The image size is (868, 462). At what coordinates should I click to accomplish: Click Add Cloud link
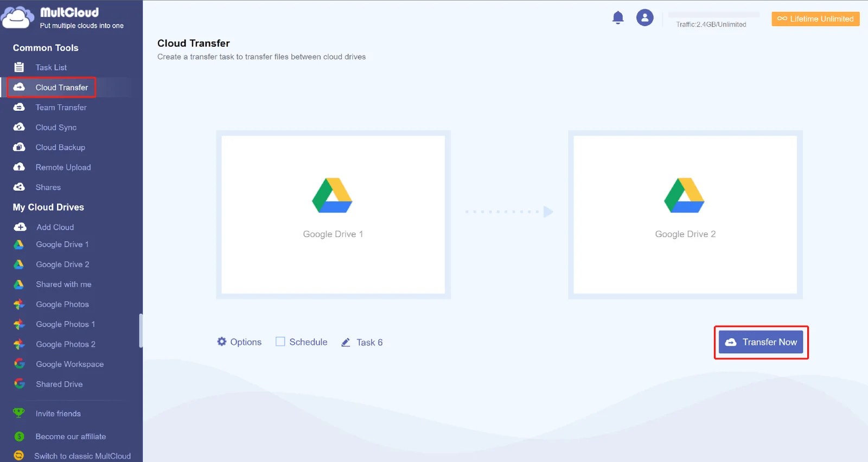point(55,227)
